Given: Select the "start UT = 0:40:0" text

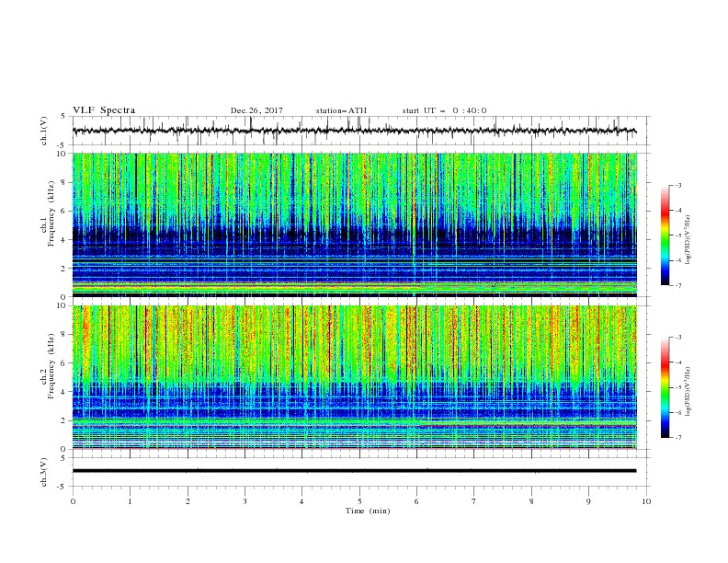Looking at the screenshot, I should point(444,110).
